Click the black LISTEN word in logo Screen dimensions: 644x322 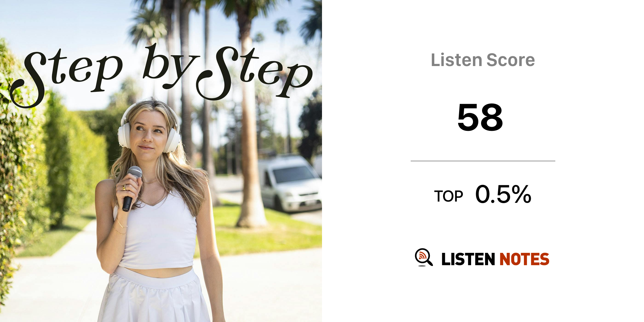(x=468, y=259)
